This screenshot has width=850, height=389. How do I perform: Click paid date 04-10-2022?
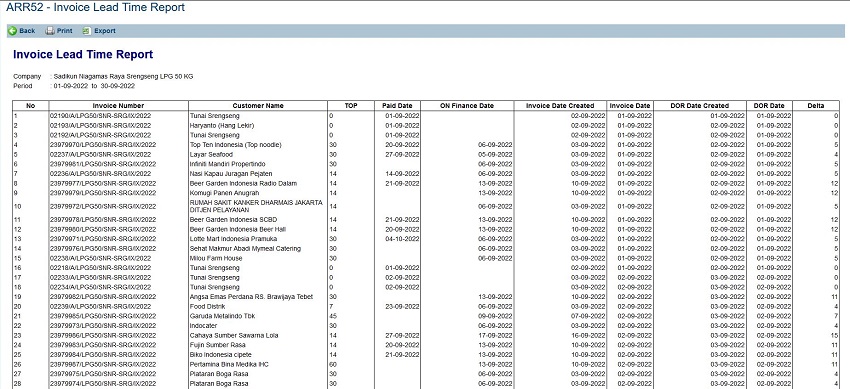point(402,239)
